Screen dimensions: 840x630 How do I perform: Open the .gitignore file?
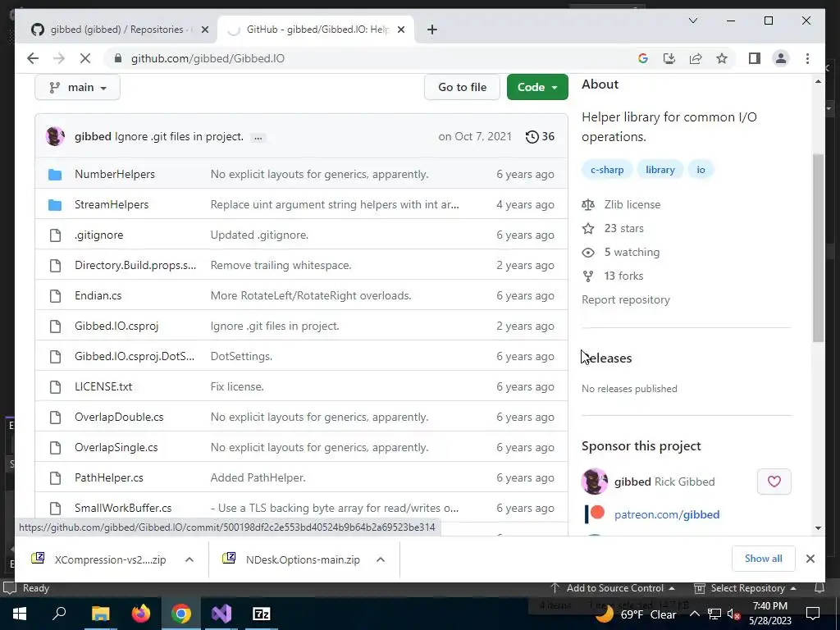tap(98, 235)
